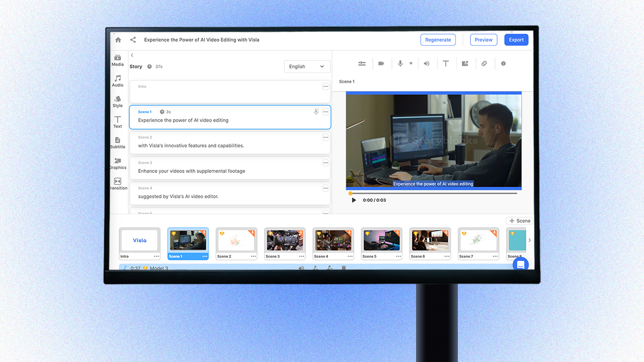Expand the microphone dropdown arrow
The width and height of the screenshot is (644, 362).
[x=411, y=64]
